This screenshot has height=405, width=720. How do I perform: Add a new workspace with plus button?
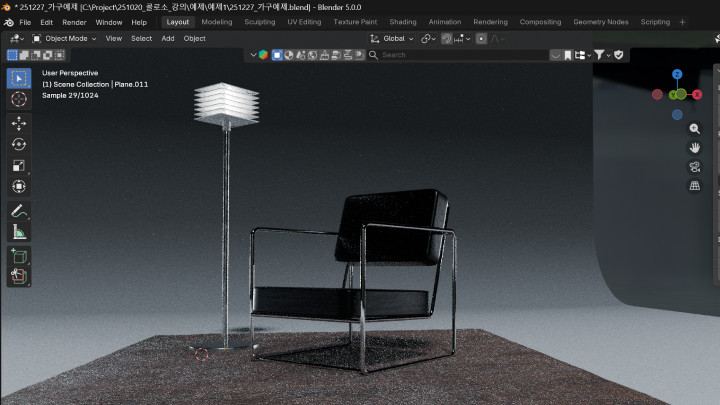click(x=683, y=22)
